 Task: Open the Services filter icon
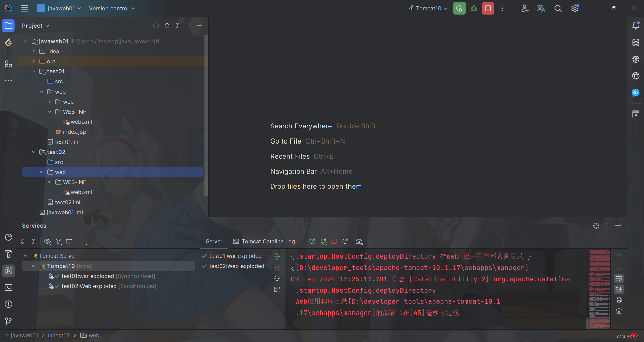[x=59, y=241]
